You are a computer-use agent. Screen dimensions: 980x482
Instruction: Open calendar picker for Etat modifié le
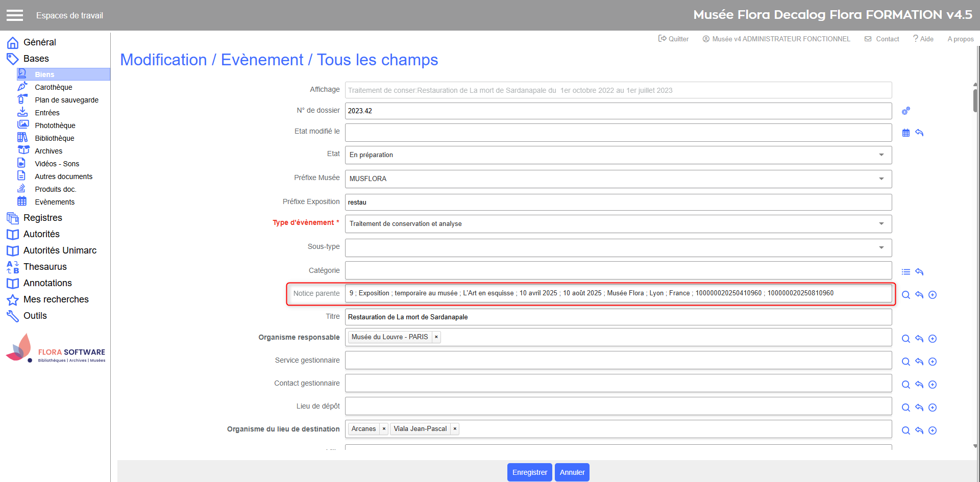click(x=905, y=133)
